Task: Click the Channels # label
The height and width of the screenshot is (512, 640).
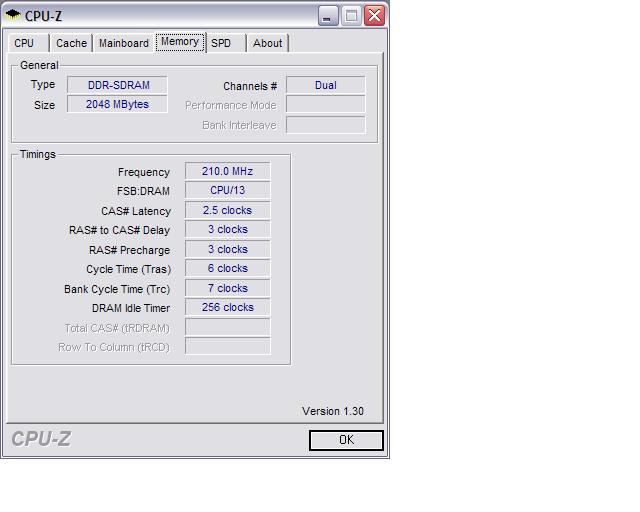Action: coord(250,86)
